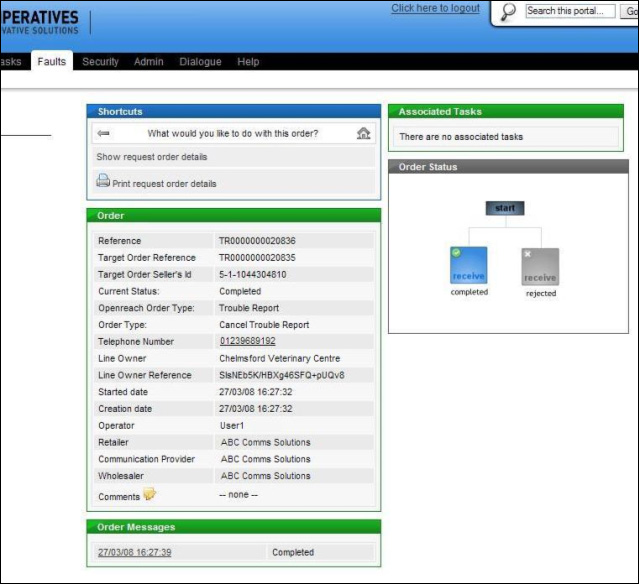Click Retailer value 'ABC Comms Solutions'
Screen dimensions: 639x584
coord(266,442)
